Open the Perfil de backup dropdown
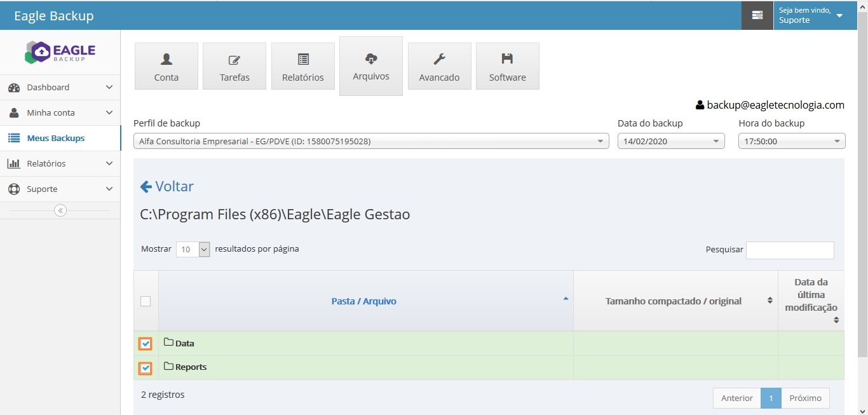Viewport: 868px width, 415px height. [371, 141]
